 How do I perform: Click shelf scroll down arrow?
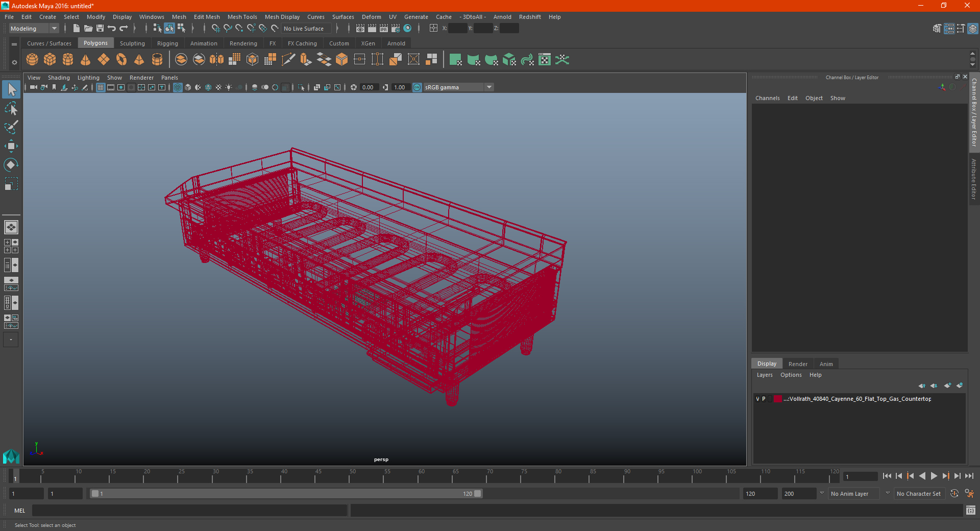point(972,65)
